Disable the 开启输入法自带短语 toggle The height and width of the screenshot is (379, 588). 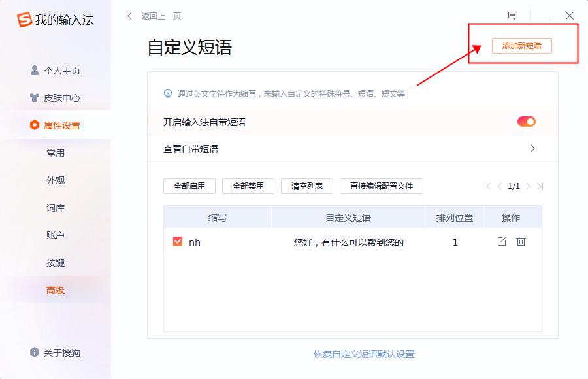pyautogui.click(x=525, y=122)
